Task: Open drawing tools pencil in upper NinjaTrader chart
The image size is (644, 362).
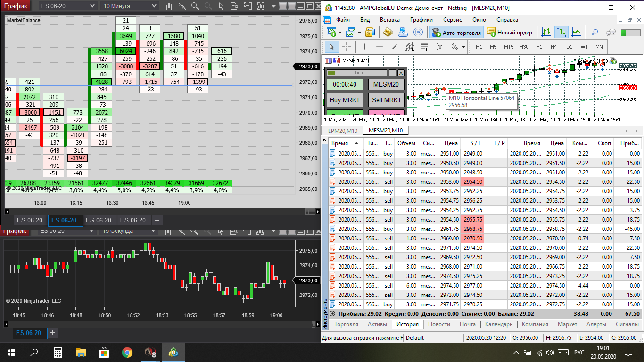Action: [x=182, y=7]
